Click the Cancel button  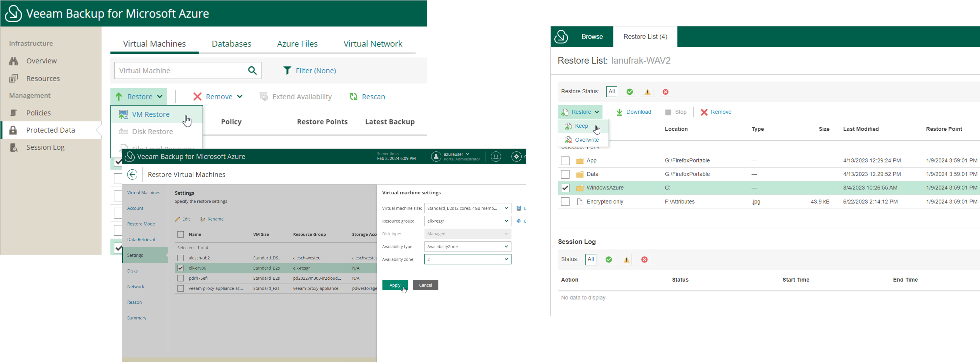click(425, 285)
